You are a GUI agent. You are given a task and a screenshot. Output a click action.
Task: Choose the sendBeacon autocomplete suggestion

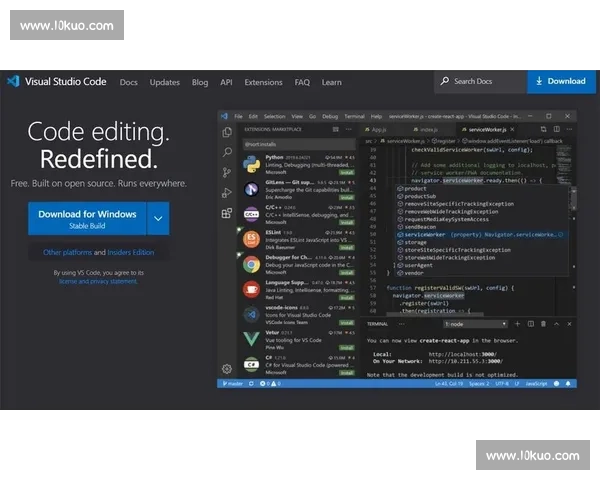(x=481, y=227)
